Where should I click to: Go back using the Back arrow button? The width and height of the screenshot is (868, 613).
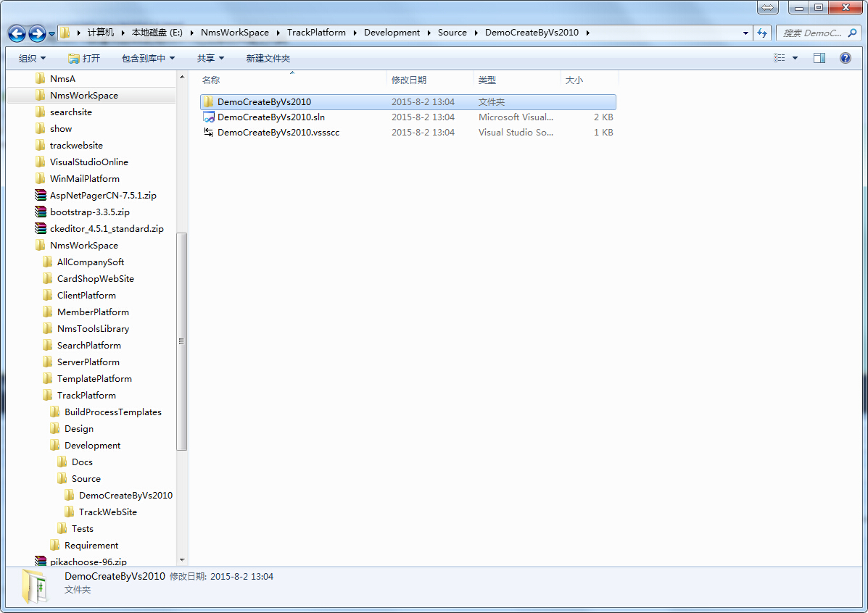(x=17, y=34)
